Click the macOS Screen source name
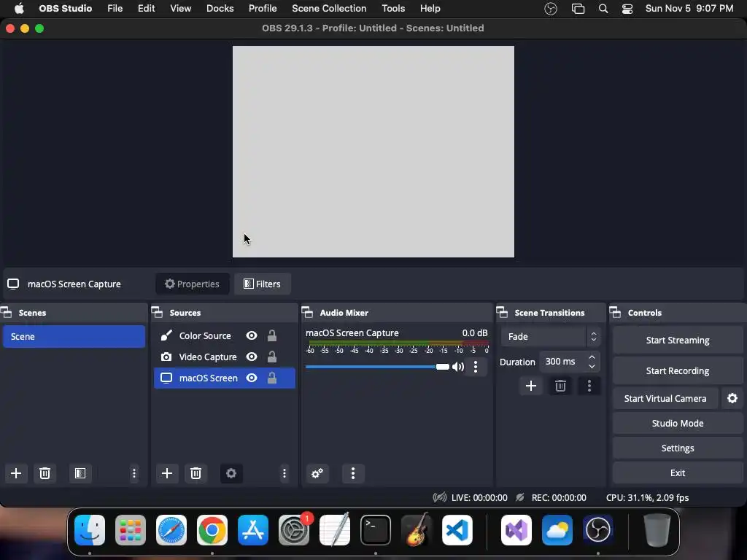Image resolution: width=747 pixels, height=560 pixels. (x=208, y=378)
